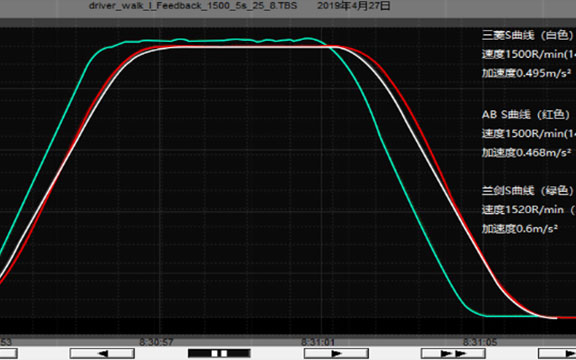Click the single left-arrow scroll back button
The image size is (576, 360).
click(x=102, y=353)
